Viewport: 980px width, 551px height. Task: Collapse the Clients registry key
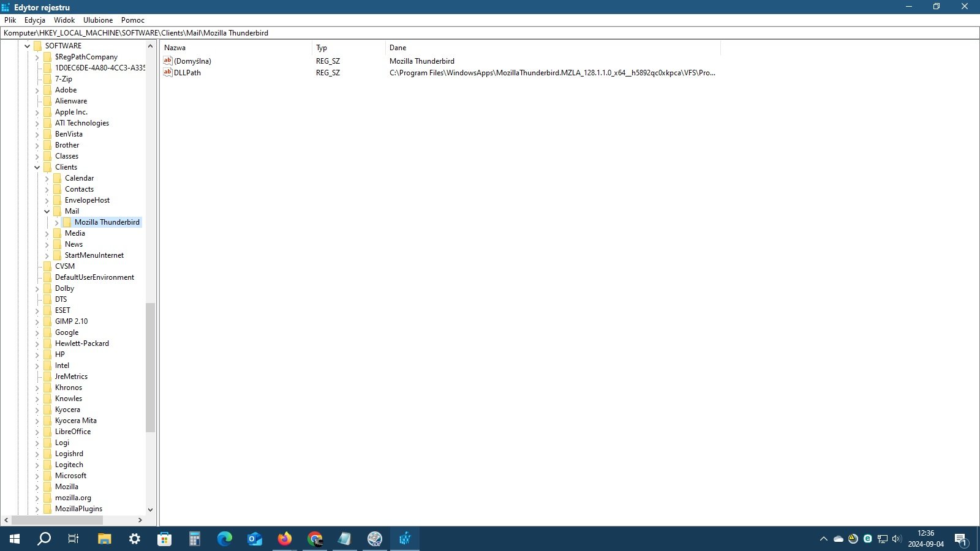[37, 167]
